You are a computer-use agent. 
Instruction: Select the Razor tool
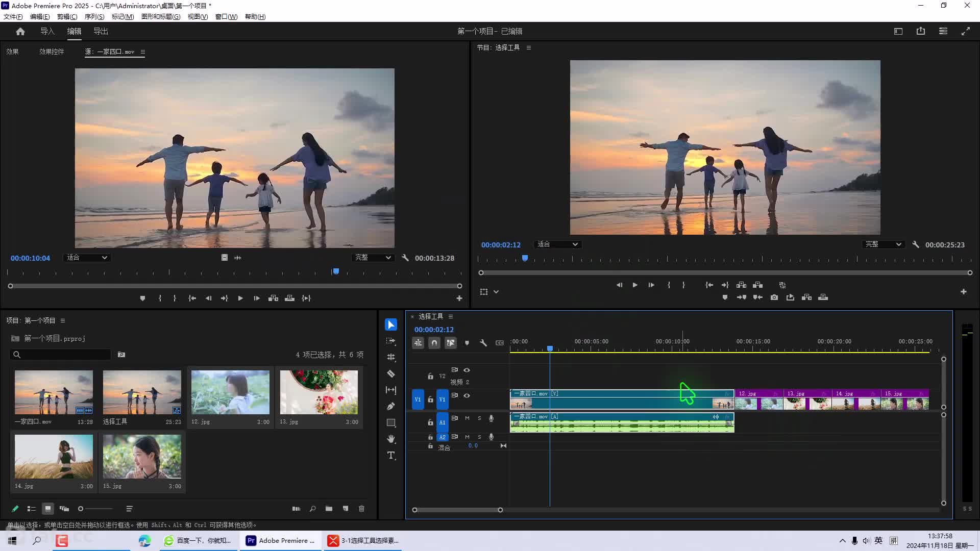[x=391, y=373]
